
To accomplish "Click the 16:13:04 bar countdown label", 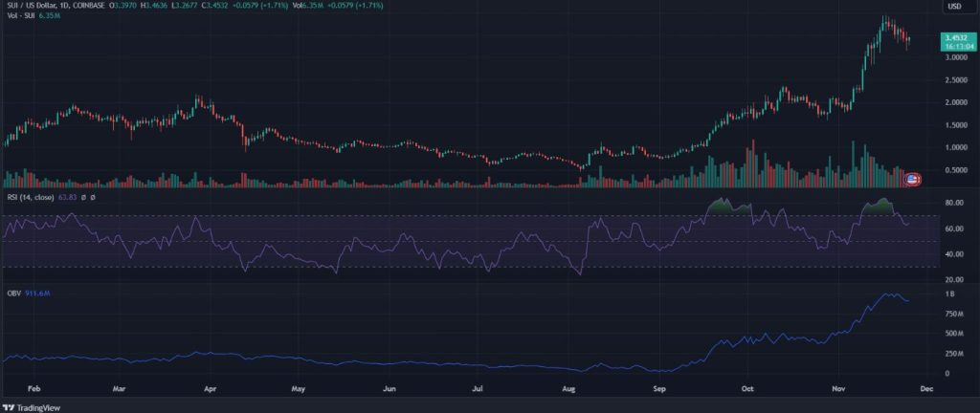I will pyautogui.click(x=957, y=46).
